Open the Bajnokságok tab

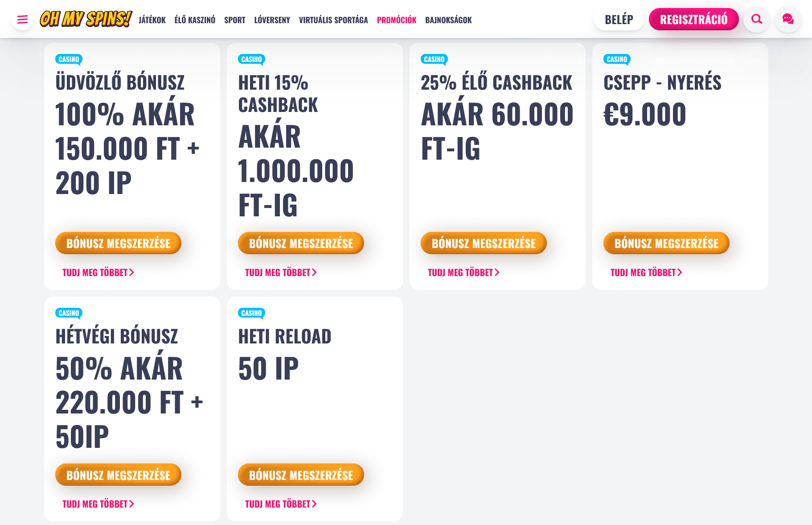point(448,20)
